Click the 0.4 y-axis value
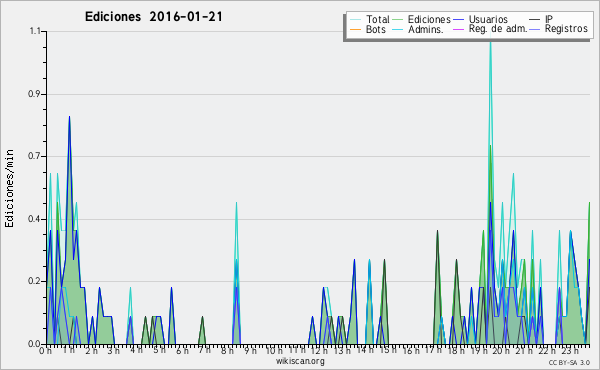Image resolution: width=600 pixels, height=370 pixels. tap(34, 219)
